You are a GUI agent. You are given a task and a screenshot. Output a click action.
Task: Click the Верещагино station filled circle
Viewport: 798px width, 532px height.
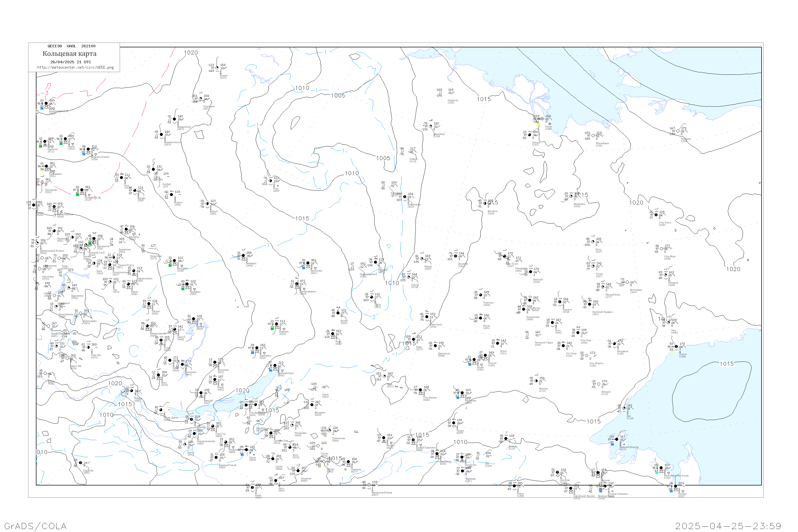point(174,119)
